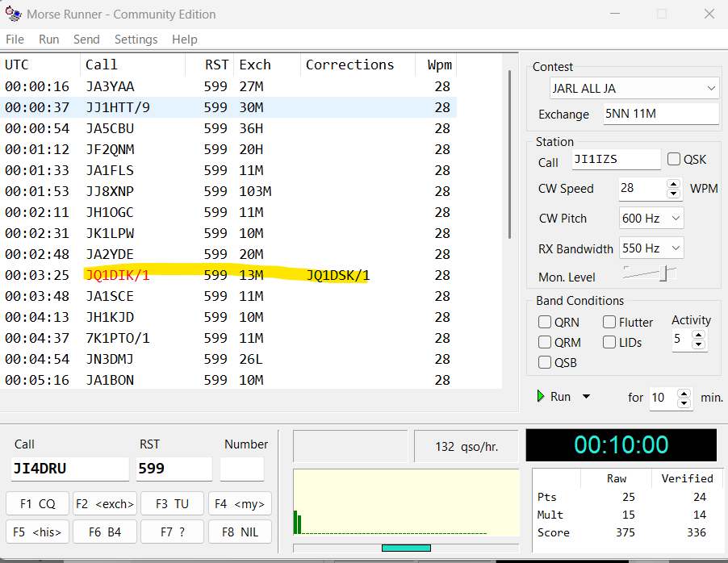
Task: Select log row JA3YAA
Action: 228,87
